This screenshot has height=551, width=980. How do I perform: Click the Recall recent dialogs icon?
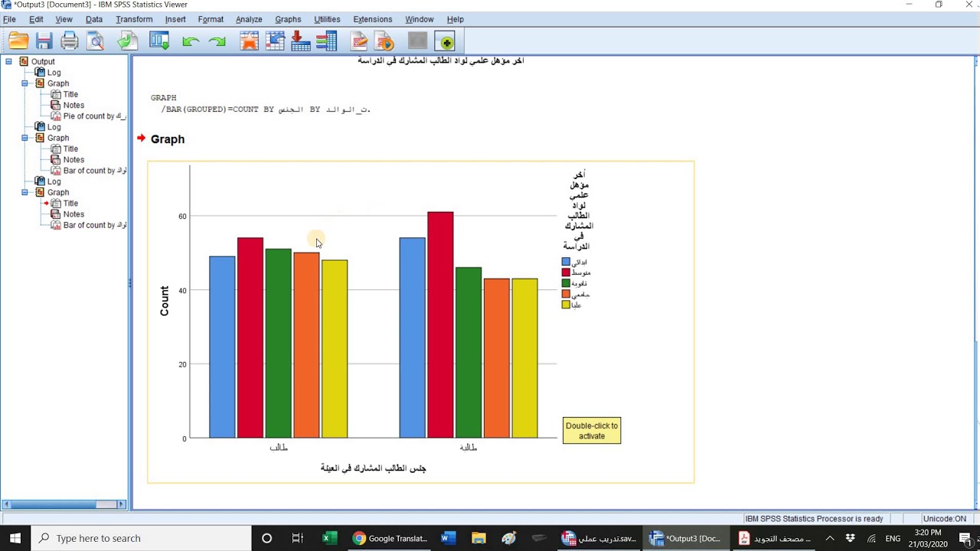tap(159, 41)
